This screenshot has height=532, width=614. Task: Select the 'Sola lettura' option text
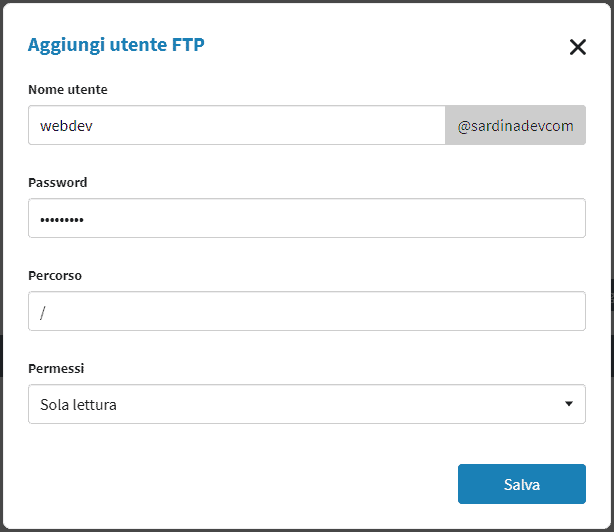pos(78,405)
